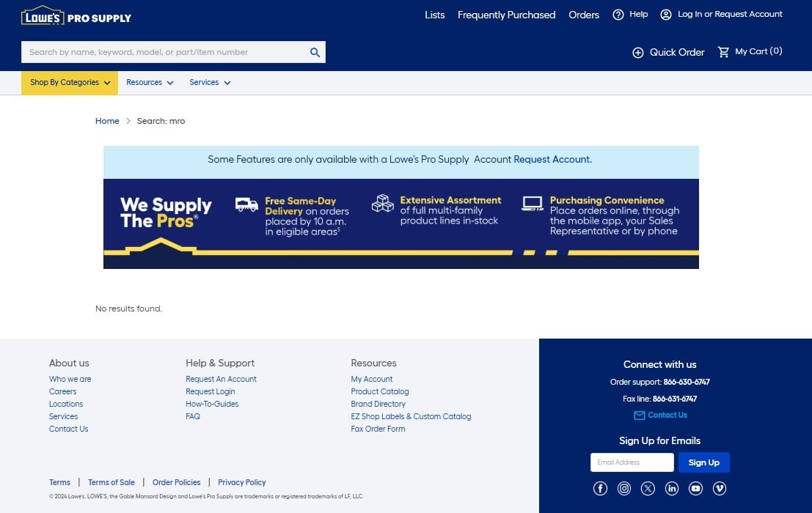Open the My Account footer link
This screenshot has width=812, height=513.
[372, 379]
